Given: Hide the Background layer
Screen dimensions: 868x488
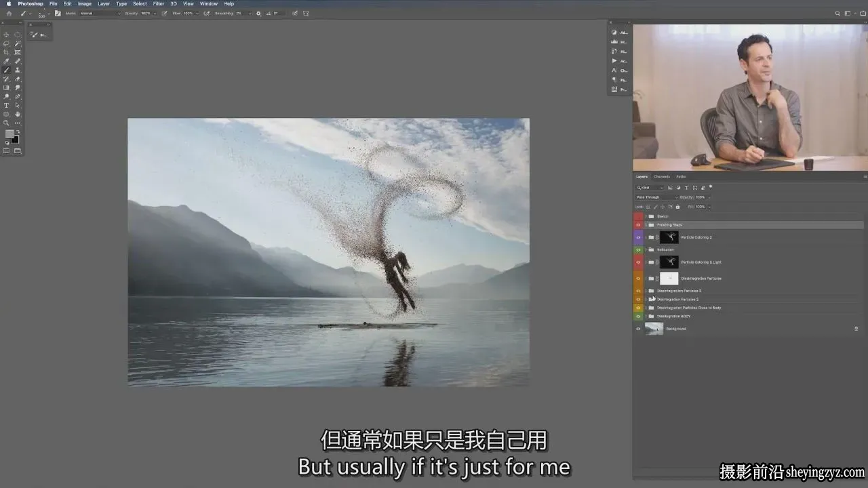Looking at the screenshot, I should [638, 329].
